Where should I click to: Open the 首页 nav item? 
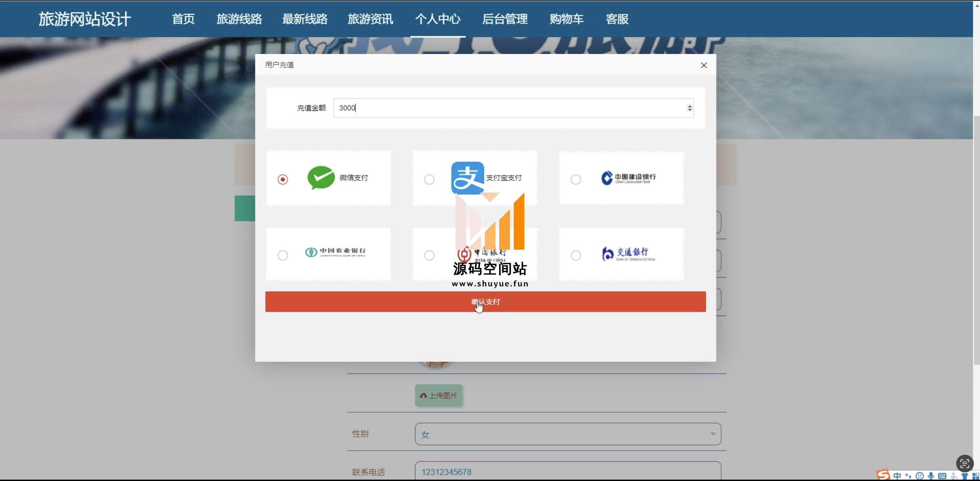(x=184, y=19)
